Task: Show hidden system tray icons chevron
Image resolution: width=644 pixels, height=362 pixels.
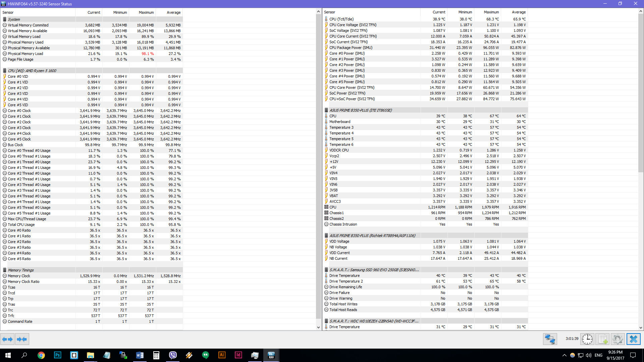Action: point(564,355)
